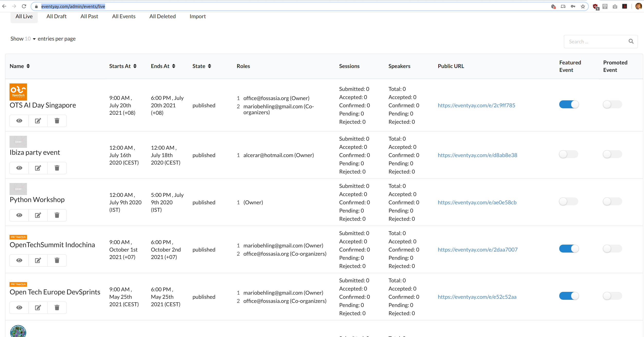
Task: Click the trash icon for OTS AI Day Singapore
Action: click(57, 121)
